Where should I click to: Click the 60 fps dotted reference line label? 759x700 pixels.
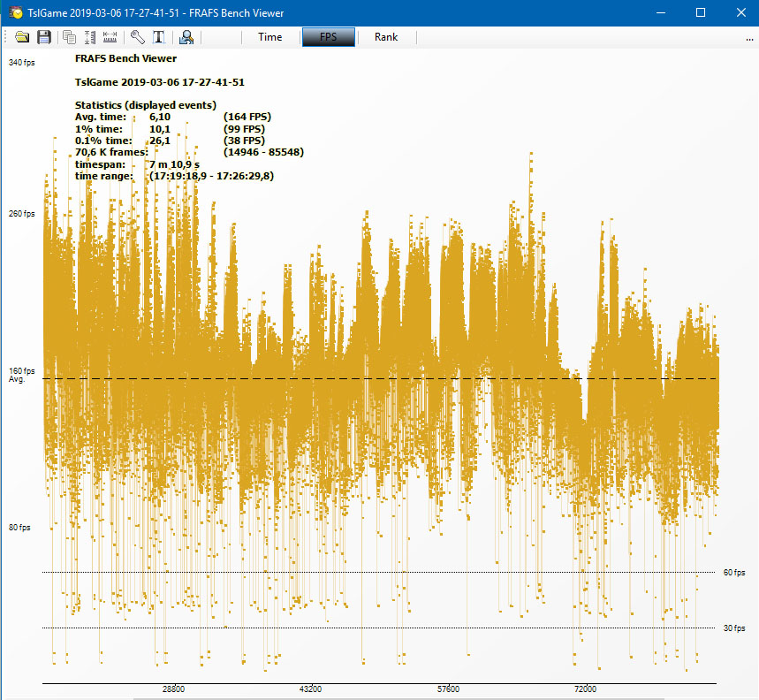(734, 573)
